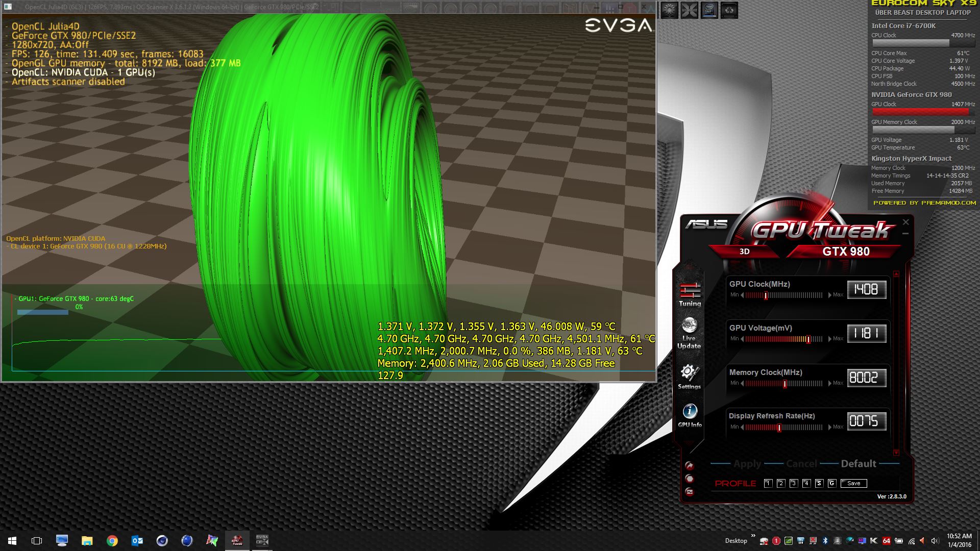Image resolution: width=980 pixels, height=551 pixels.
Task: Open the Tuning section in GPU Tweak
Action: click(690, 294)
